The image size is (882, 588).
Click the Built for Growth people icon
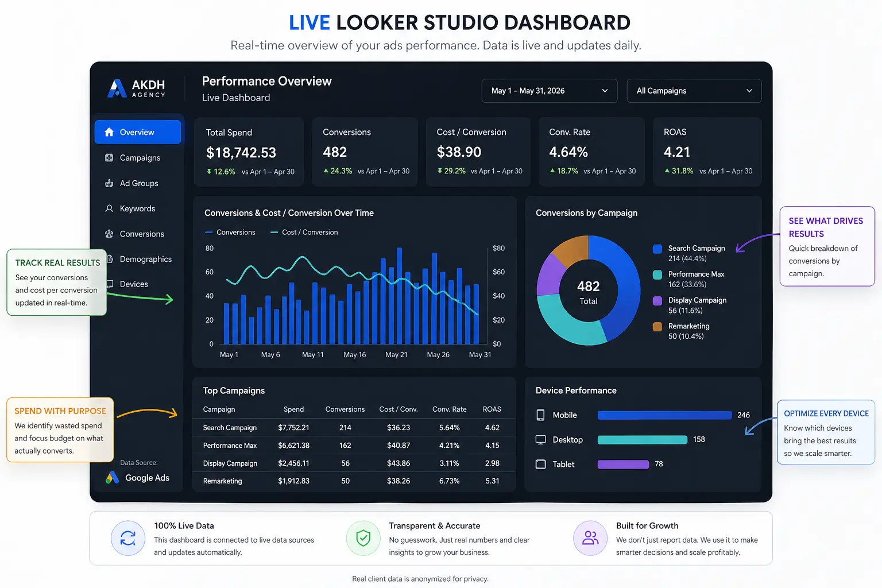click(590, 538)
